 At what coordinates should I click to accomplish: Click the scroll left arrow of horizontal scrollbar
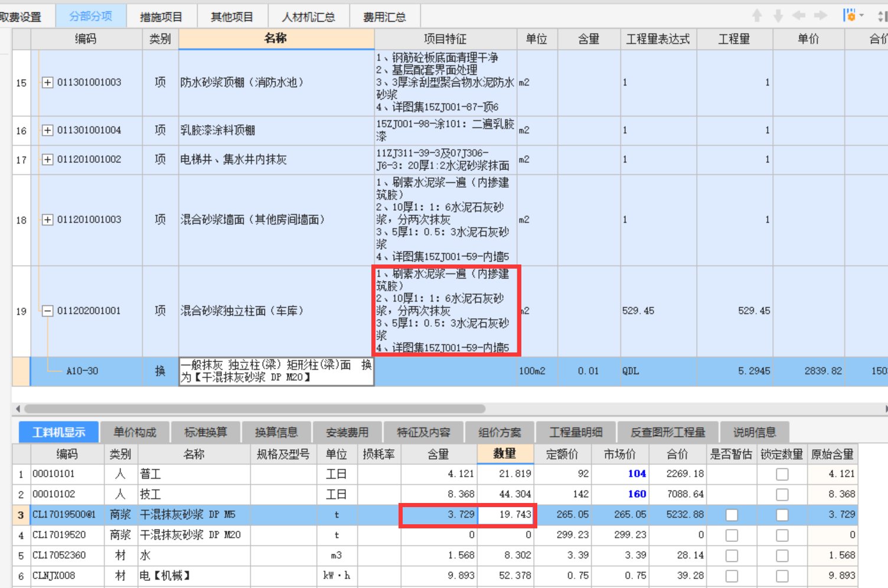point(18,409)
